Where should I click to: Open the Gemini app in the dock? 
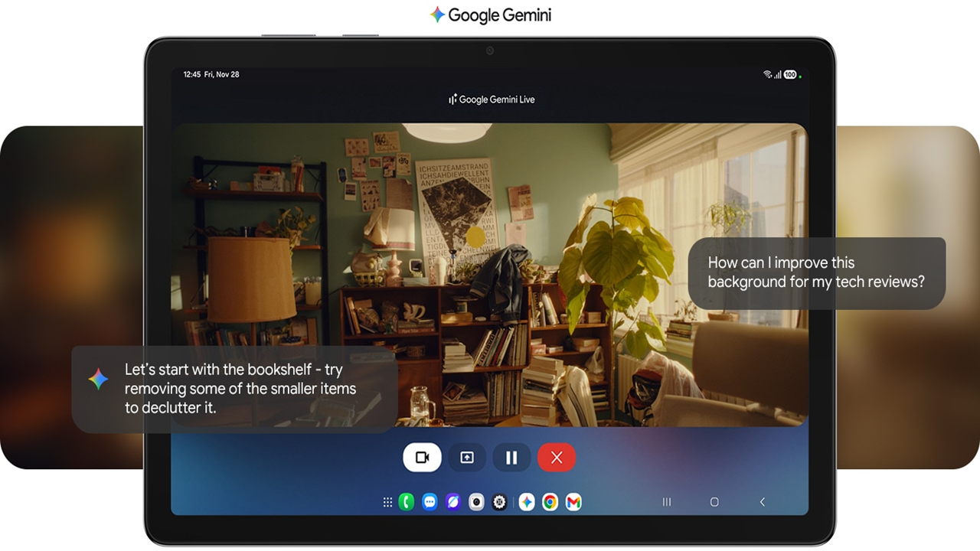(x=527, y=502)
